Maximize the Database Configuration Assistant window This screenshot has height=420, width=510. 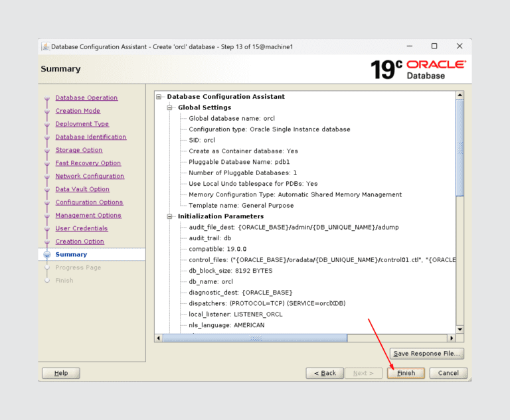[434, 46]
